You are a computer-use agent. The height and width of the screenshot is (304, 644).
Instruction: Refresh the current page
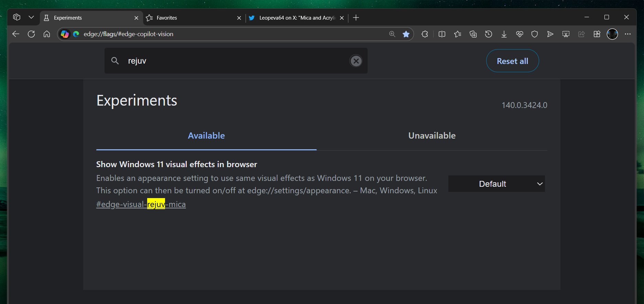click(x=31, y=34)
